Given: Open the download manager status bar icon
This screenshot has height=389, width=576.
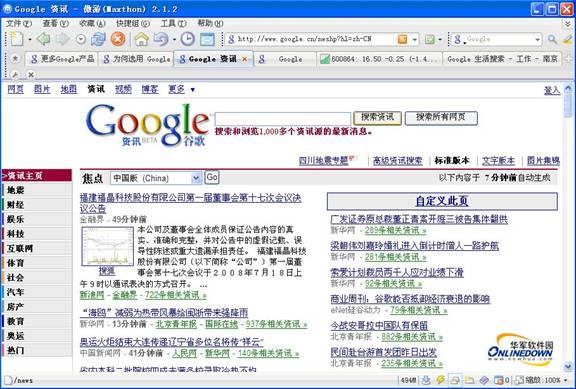Looking at the screenshot, I should 426,380.
